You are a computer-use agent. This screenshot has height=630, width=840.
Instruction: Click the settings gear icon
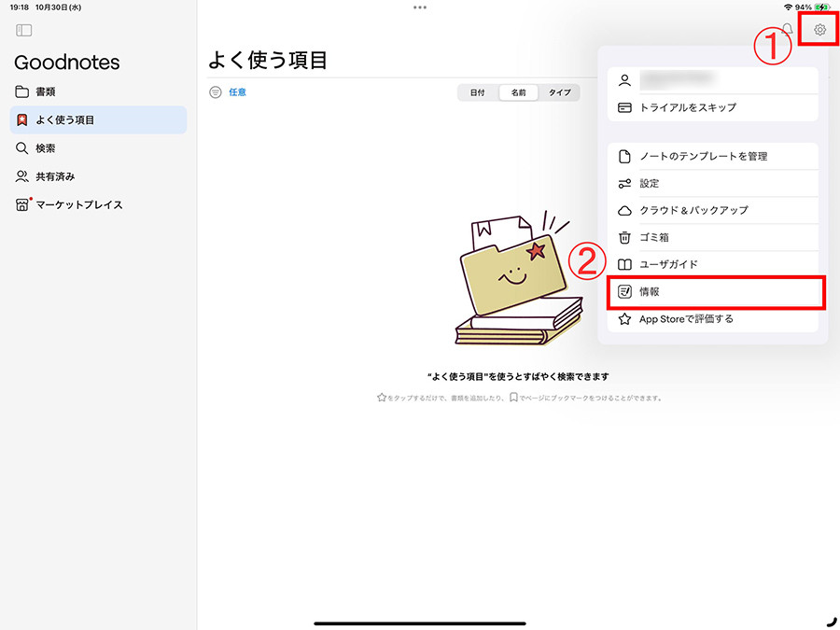point(819,30)
